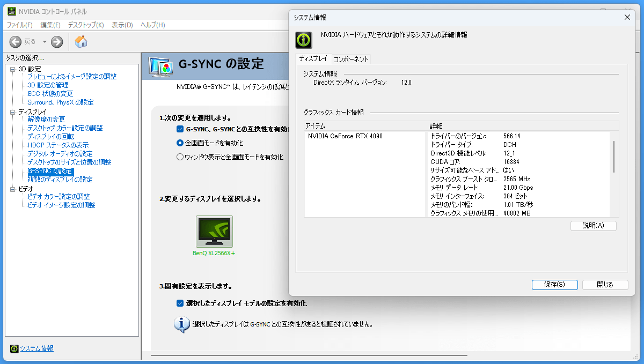Screen dimensions: 644x364
Task: Click the NVIDIA Control Panel title icon
Action: click(11, 11)
